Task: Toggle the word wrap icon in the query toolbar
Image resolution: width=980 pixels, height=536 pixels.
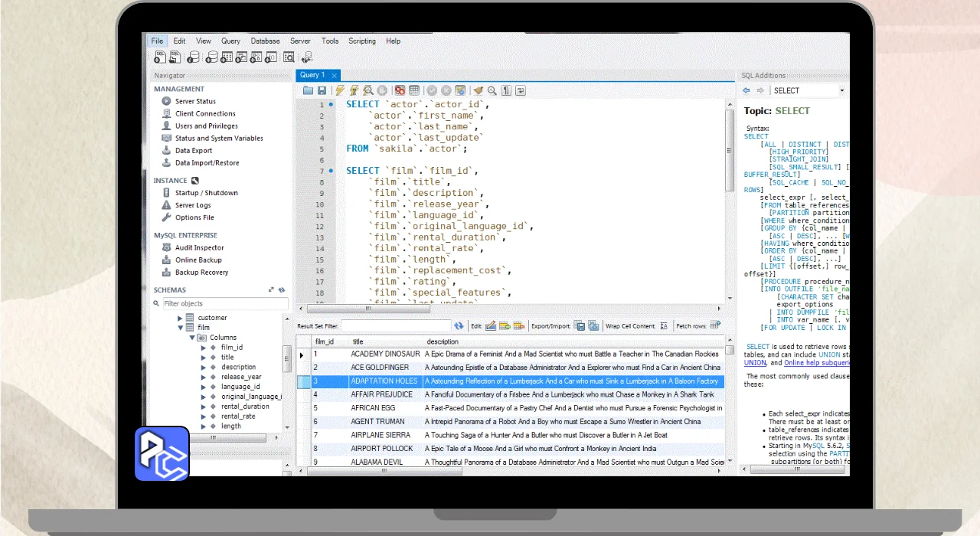Action: click(521, 90)
